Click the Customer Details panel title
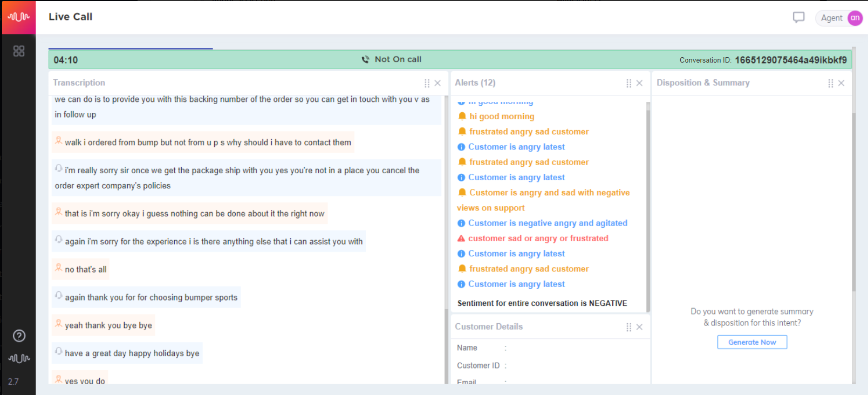Viewport: 868px width, 395px height. point(489,326)
